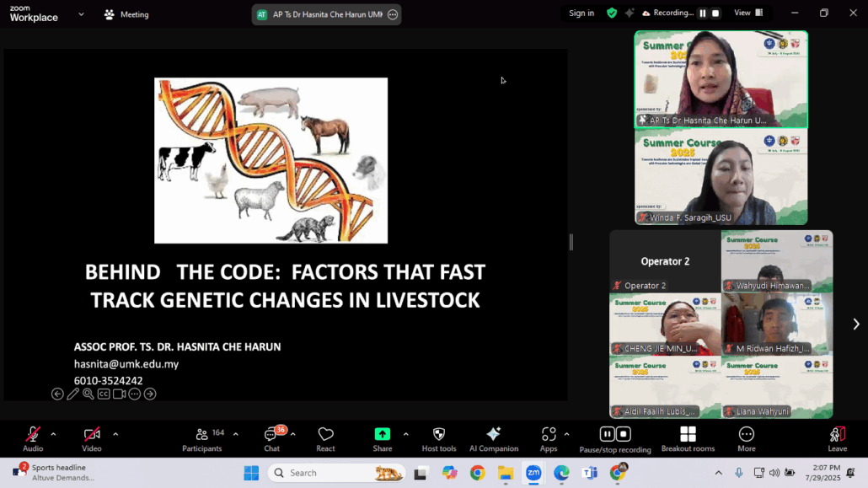Open the Zoom Workplace dropdown chevron
This screenshot has height=488, width=868.
(x=81, y=14)
